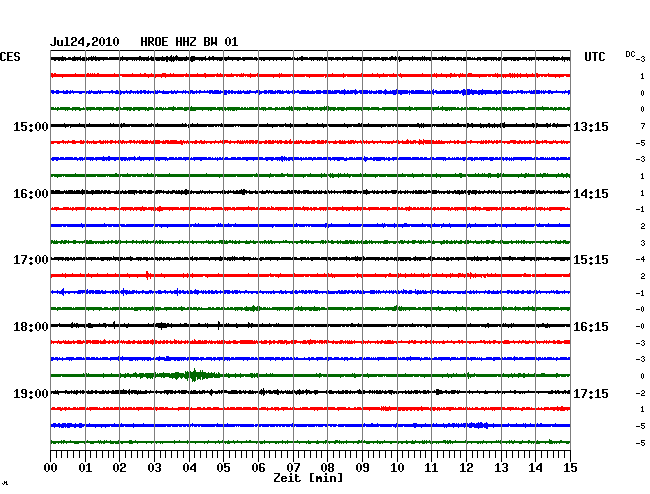The width and height of the screenshot is (650, 494).
Task: Click the 16:00 CES time label
Action: (31, 194)
